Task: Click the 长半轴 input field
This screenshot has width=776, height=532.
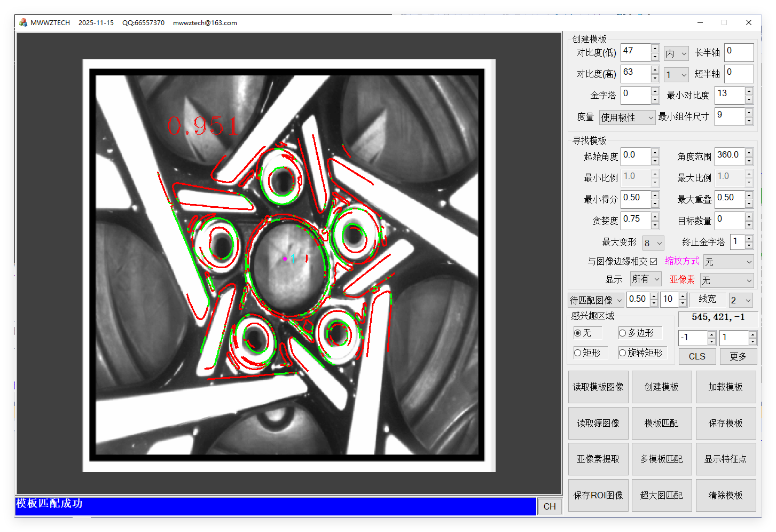Action: tap(739, 52)
